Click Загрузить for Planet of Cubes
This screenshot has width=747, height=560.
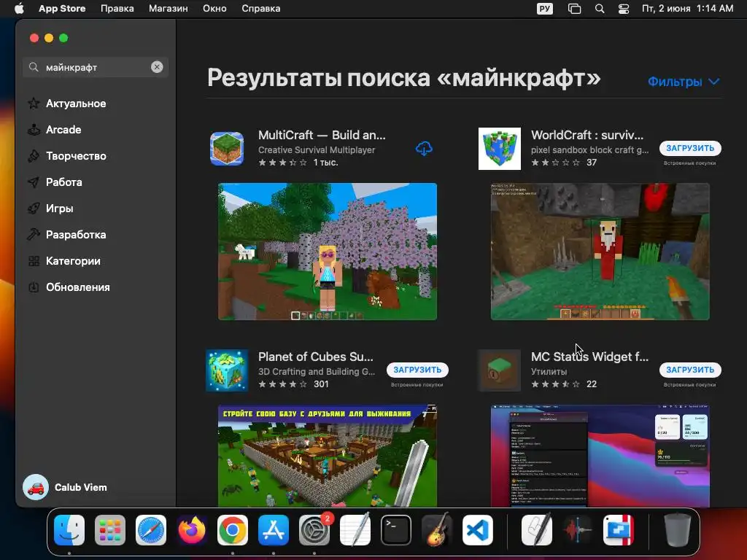tap(417, 370)
